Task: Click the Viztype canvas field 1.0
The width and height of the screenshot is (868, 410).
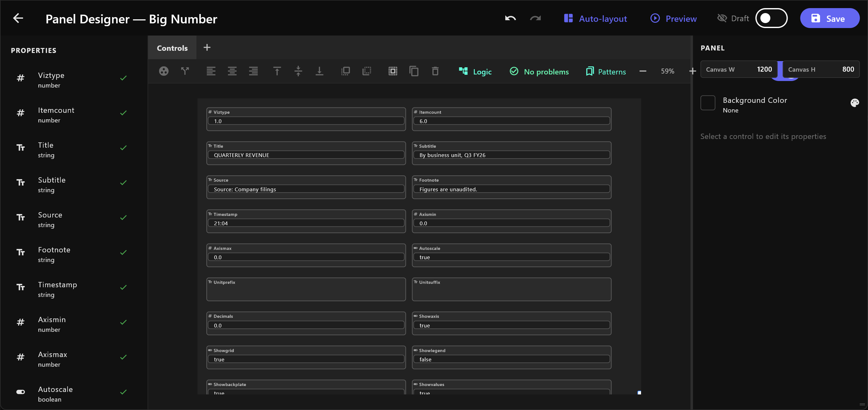Action: point(306,121)
